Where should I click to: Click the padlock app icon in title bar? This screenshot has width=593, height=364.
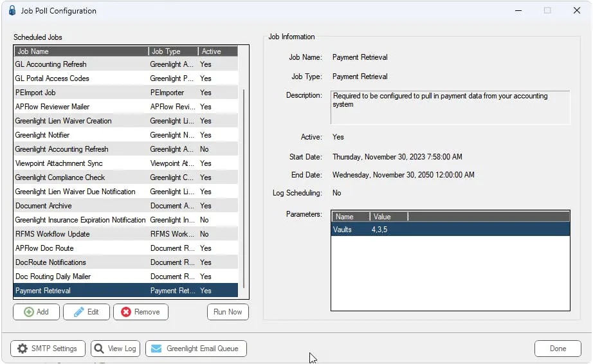coord(12,10)
